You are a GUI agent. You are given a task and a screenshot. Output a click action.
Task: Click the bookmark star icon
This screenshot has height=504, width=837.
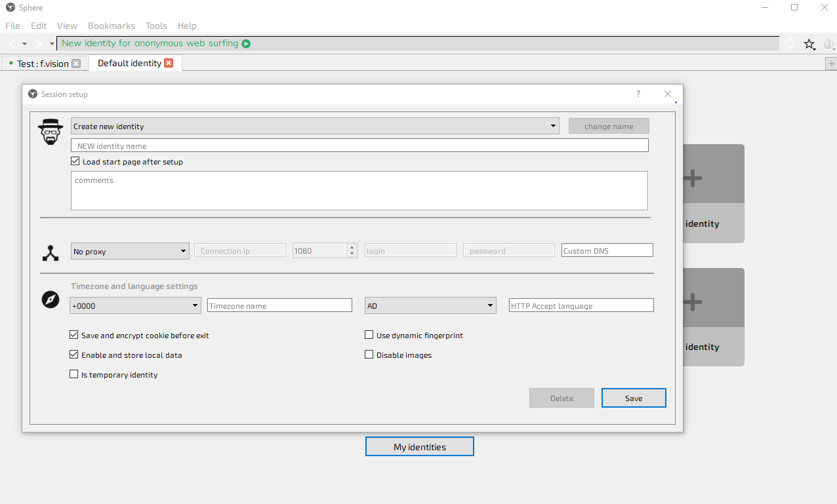809,44
